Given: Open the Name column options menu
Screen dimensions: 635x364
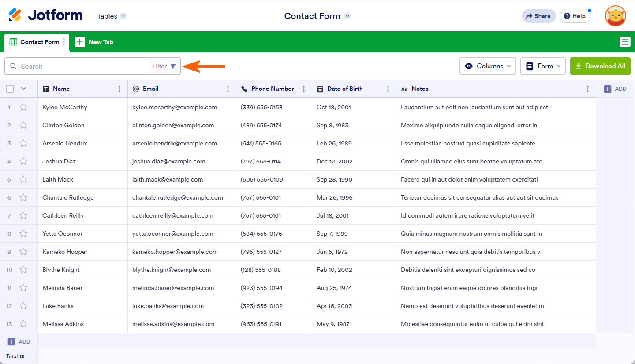Looking at the screenshot, I should click(x=120, y=89).
